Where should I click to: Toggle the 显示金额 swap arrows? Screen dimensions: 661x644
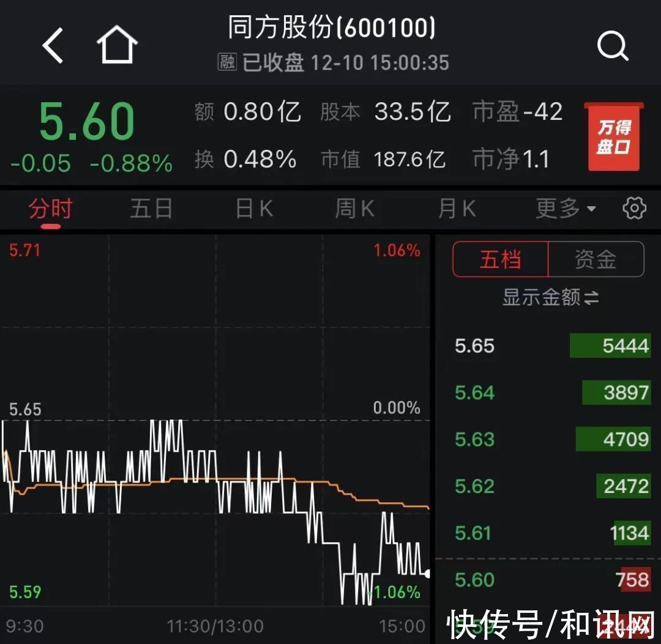coord(591,297)
